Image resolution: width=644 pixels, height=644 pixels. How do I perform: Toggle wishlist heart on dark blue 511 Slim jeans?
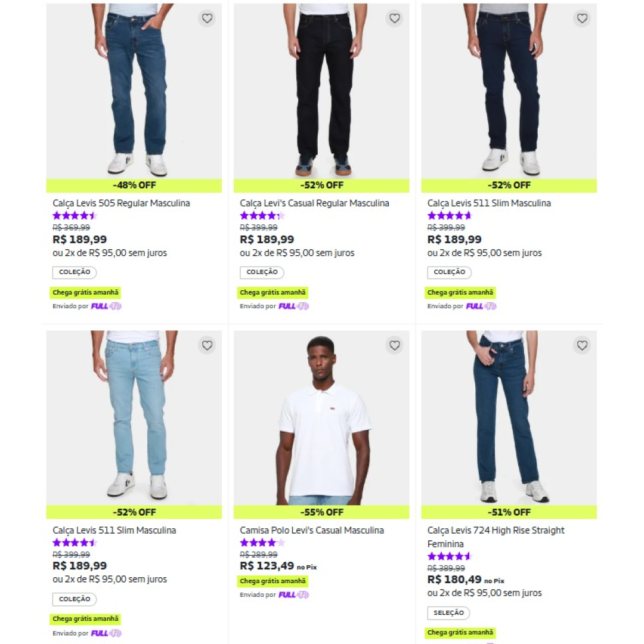point(582,18)
